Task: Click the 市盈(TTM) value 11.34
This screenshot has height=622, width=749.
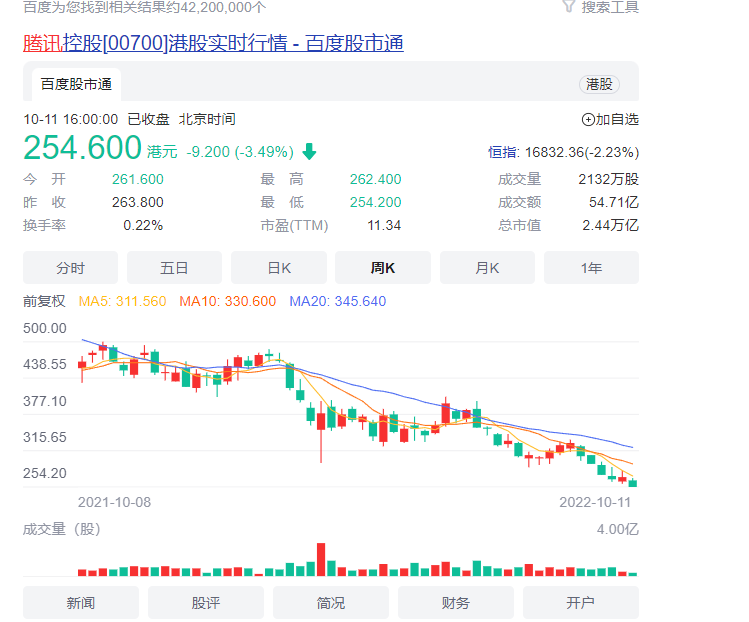Action: (x=384, y=225)
